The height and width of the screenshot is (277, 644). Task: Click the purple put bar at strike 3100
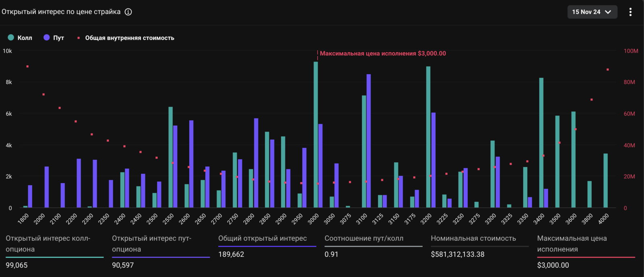tap(369, 141)
